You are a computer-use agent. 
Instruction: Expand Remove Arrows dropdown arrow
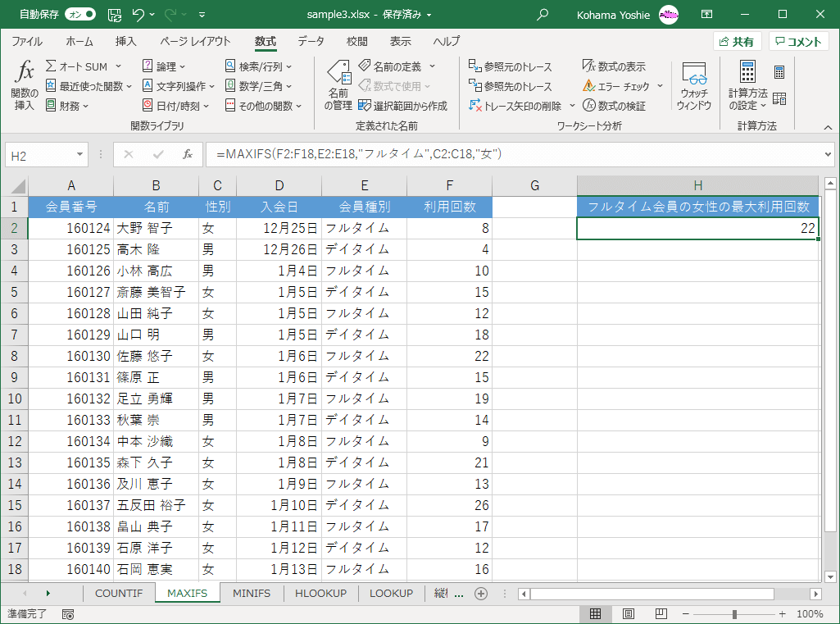[571, 106]
